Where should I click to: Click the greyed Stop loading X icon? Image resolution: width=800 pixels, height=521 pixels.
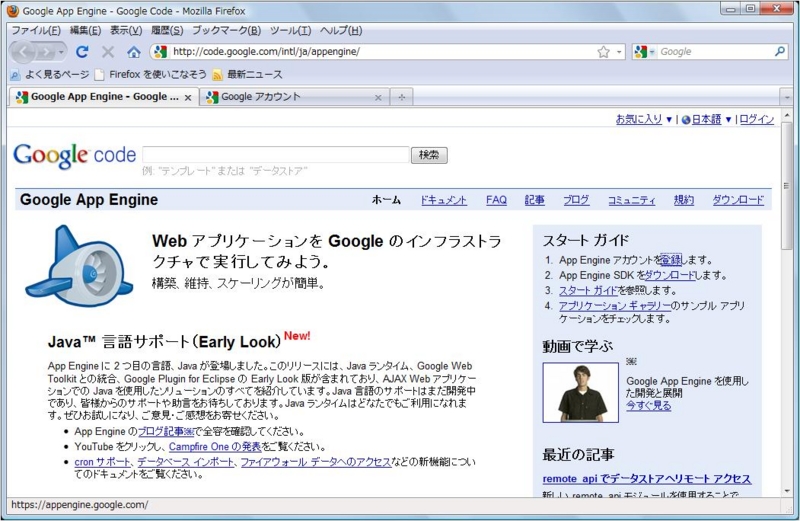[x=108, y=52]
